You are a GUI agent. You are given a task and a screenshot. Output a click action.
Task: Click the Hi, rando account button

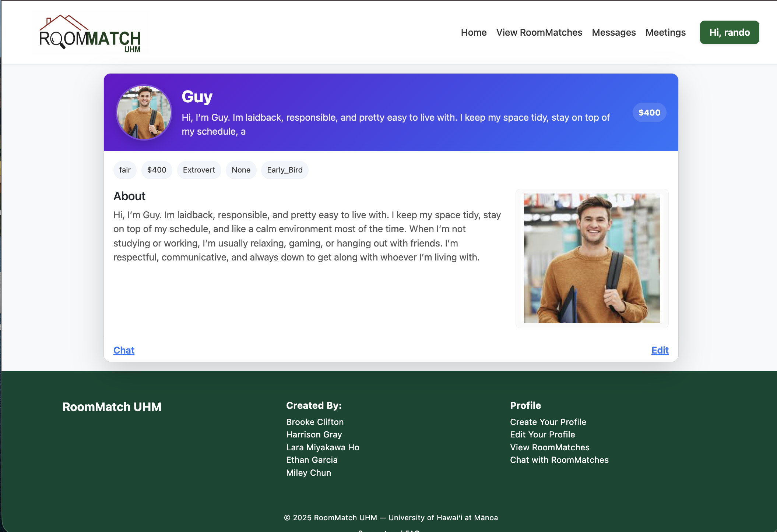tap(729, 32)
